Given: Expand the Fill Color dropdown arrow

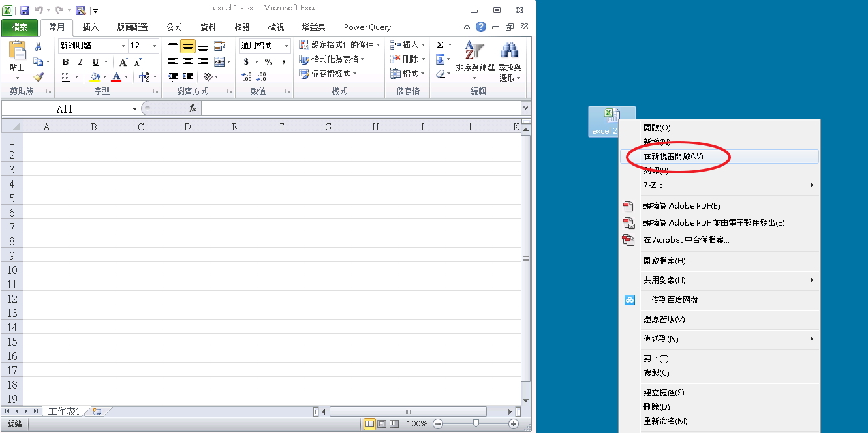Looking at the screenshot, I should coord(104,77).
